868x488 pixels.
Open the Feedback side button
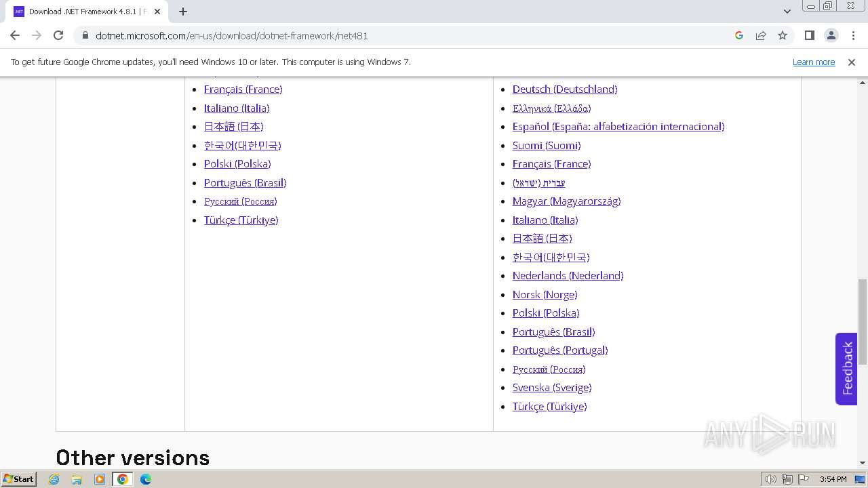846,369
